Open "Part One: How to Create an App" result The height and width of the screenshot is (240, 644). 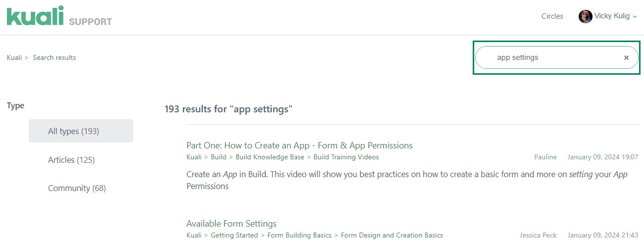[x=299, y=145]
